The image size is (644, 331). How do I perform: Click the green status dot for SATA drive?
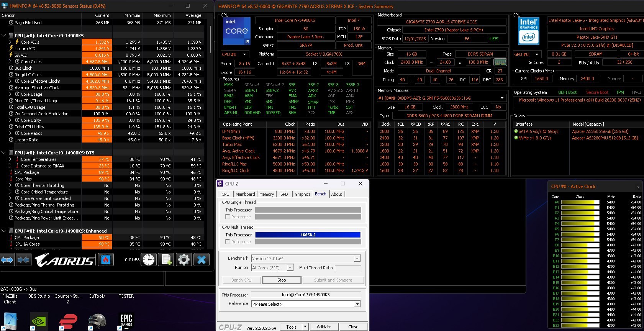coord(516,131)
